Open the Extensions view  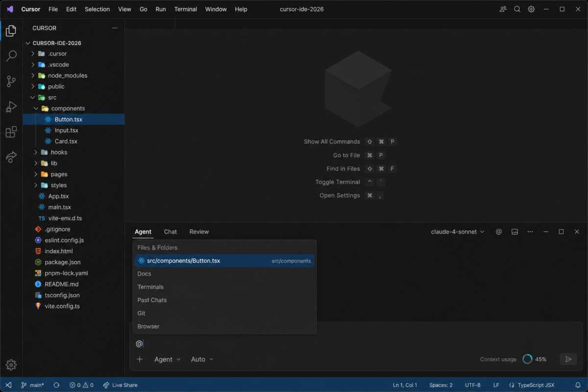click(x=11, y=132)
